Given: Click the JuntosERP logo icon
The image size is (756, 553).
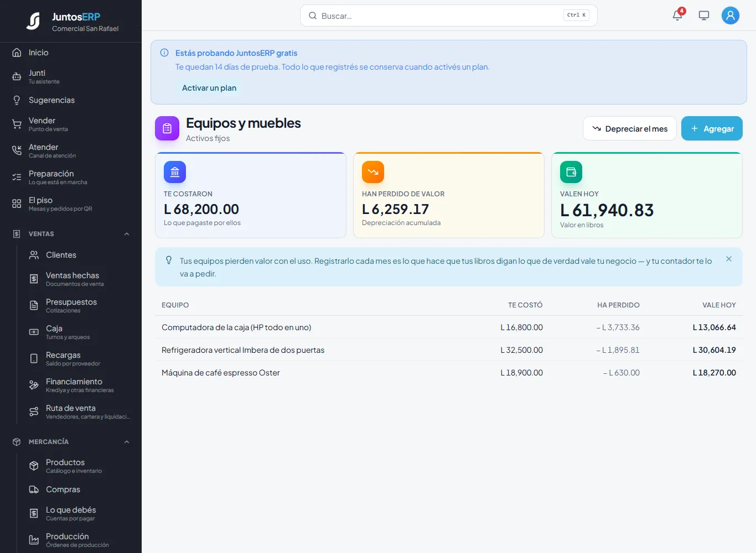Looking at the screenshot, I should (x=33, y=21).
